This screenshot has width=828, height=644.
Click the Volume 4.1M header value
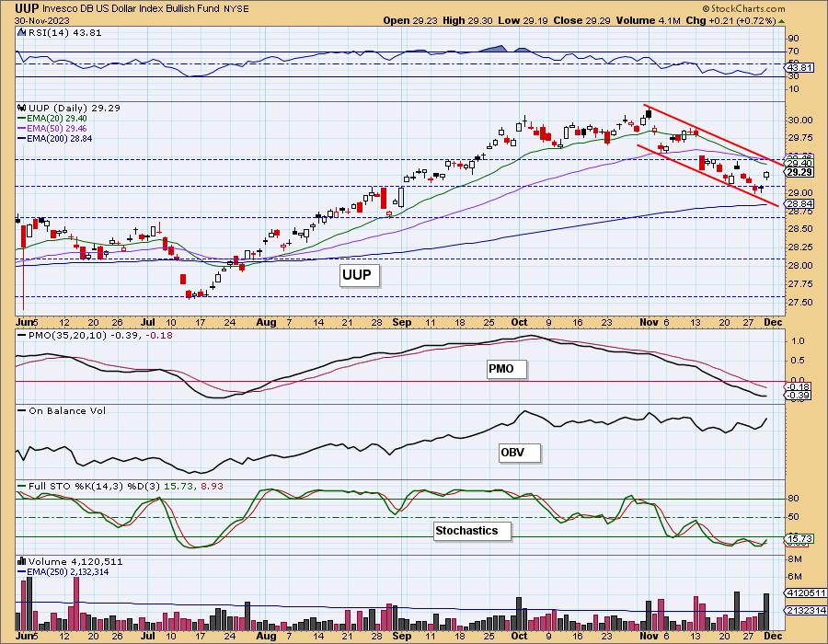[x=648, y=21]
